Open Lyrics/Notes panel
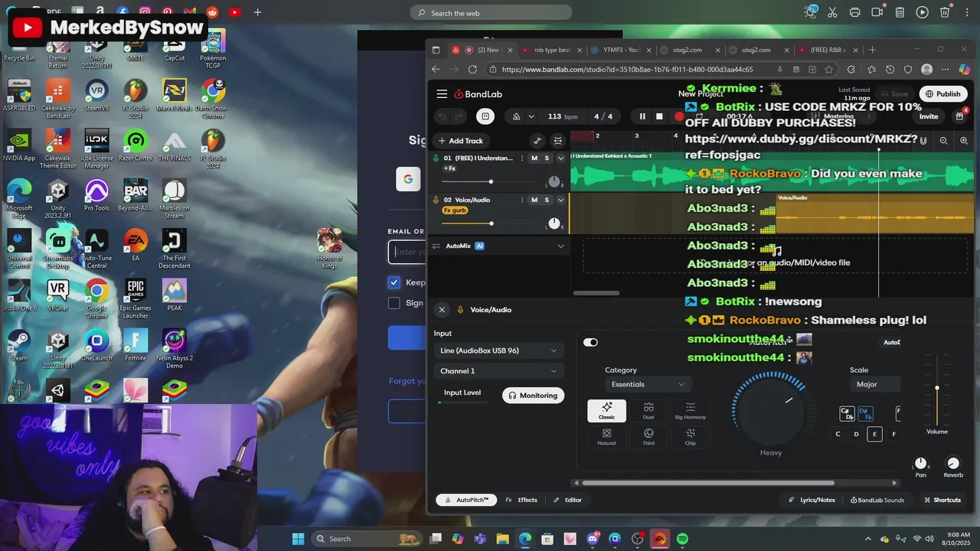The image size is (980, 551). pos(812,500)
